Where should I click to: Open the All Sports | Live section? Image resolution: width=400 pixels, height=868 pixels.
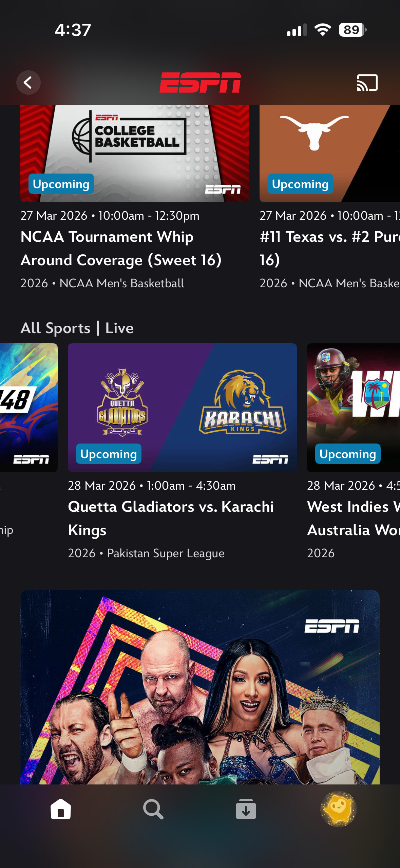coord(77,328)
